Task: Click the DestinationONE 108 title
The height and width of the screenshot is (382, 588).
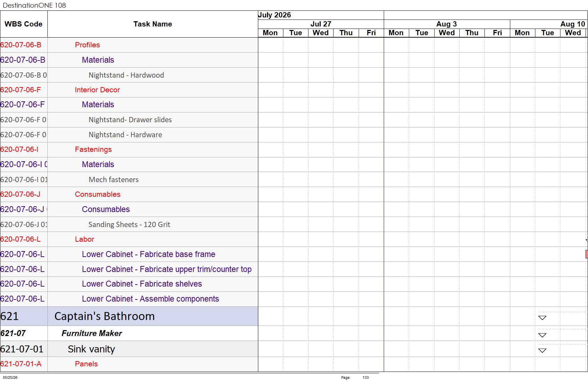Action: coord(34,5)
